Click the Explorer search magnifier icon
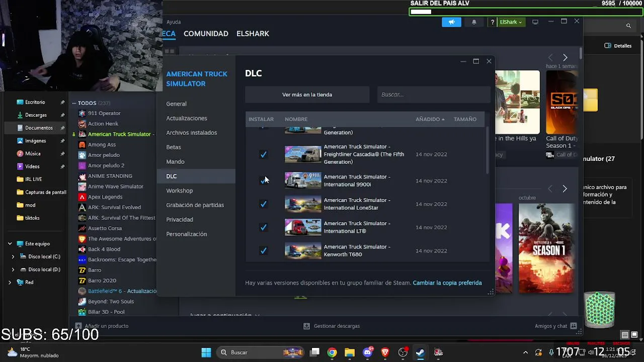The image size is (644, 362). [x=628, y=26]
